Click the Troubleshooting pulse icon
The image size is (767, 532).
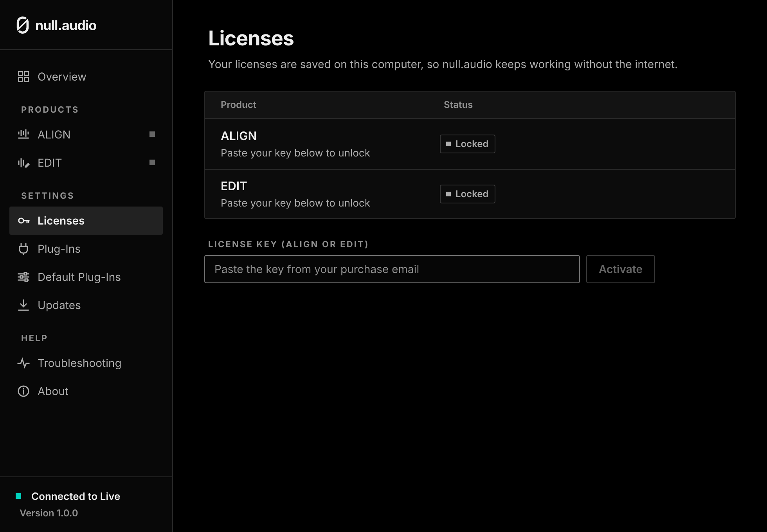point(23,363)
